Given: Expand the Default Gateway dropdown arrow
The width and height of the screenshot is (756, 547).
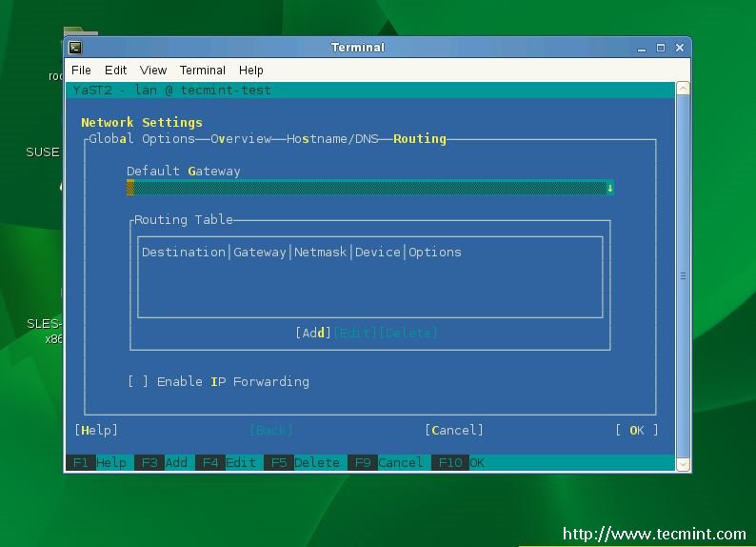Looking at the screenshot, I should pos(610,188).
